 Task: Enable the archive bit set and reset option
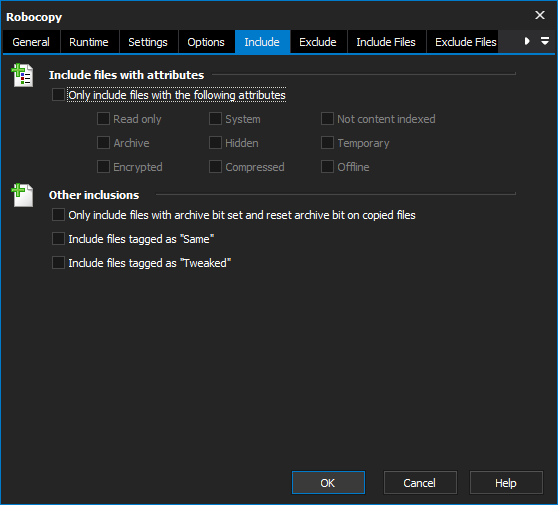pyautogui.click(x=58, y=215)
